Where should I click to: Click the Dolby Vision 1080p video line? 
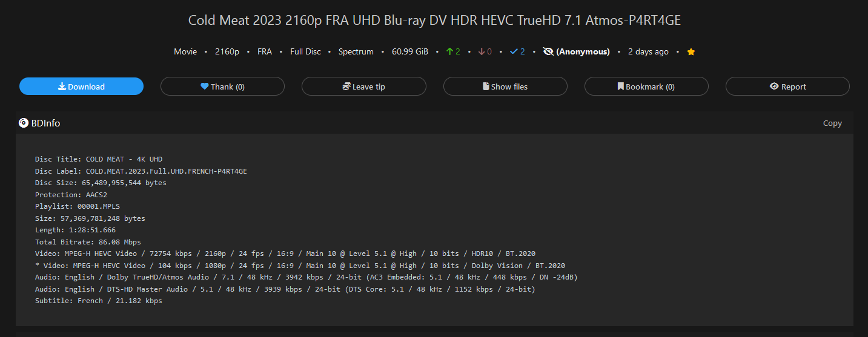300,266
